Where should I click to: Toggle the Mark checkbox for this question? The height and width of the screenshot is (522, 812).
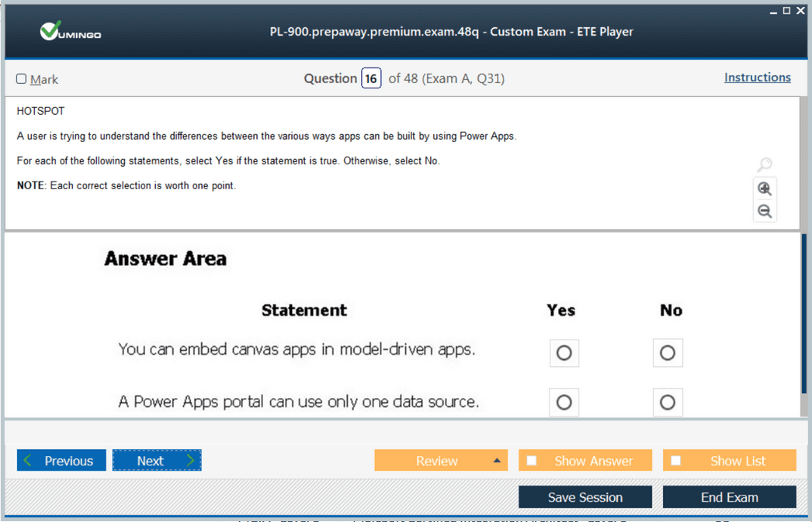[22, 79]
